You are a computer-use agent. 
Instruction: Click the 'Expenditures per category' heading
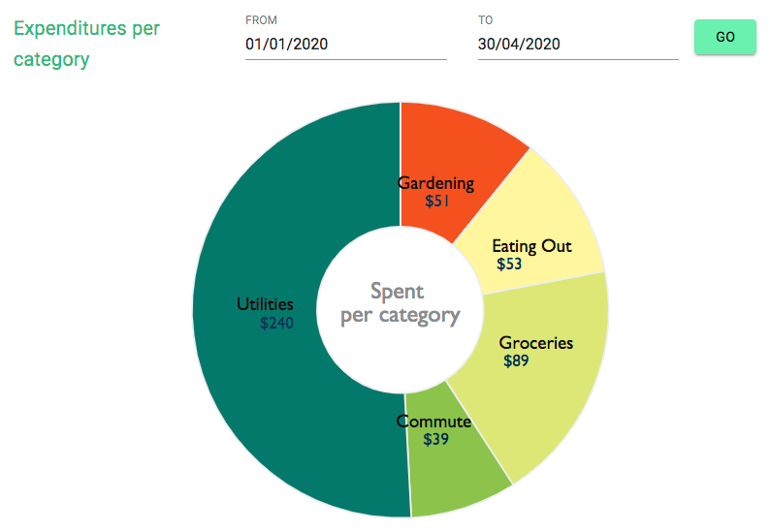(x=87, y=44)
